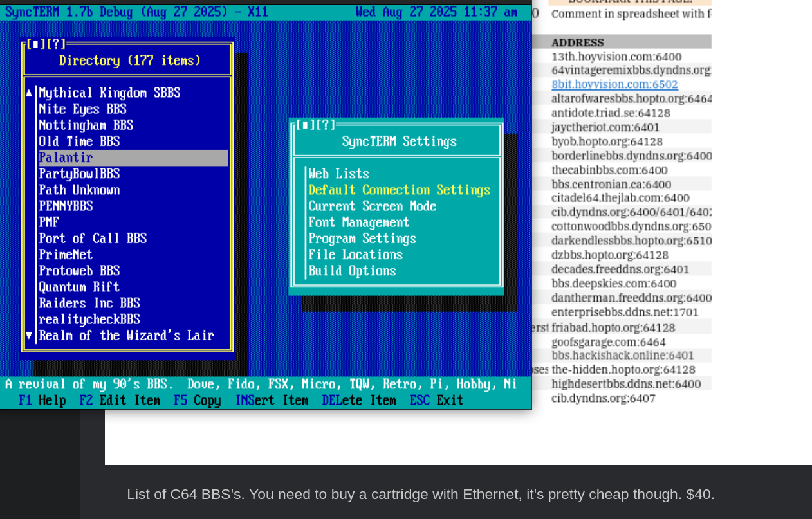Click cib.dyndns.org:6407 address
This screenshot has height=519, width=812.
coord(604,398)
